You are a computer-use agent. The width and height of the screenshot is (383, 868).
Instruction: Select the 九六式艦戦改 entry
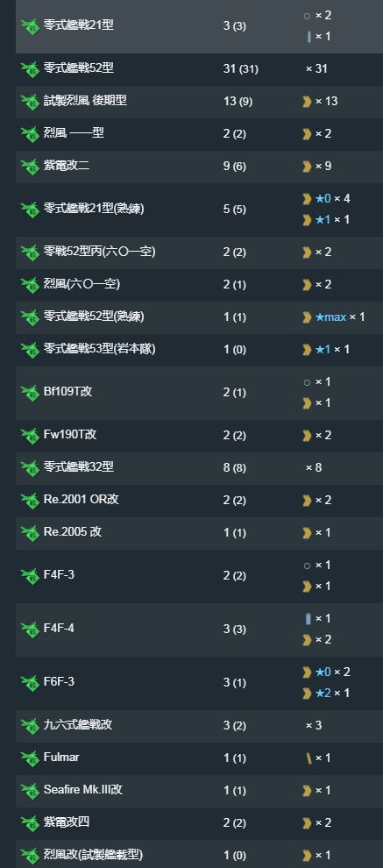[x=199, y=726]
